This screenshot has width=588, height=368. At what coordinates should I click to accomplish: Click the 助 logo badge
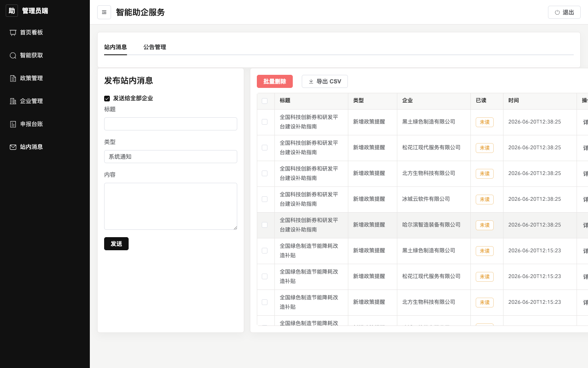click(12, 11)
